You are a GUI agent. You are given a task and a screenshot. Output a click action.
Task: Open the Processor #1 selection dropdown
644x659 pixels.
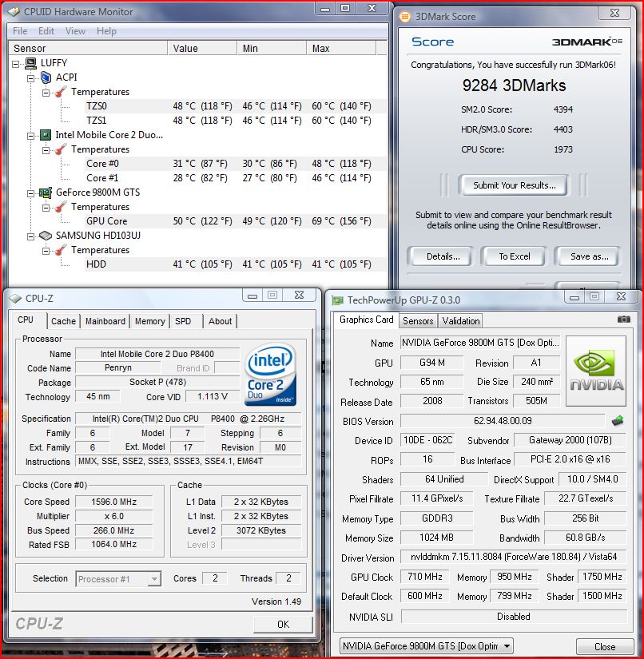point(155,579)
